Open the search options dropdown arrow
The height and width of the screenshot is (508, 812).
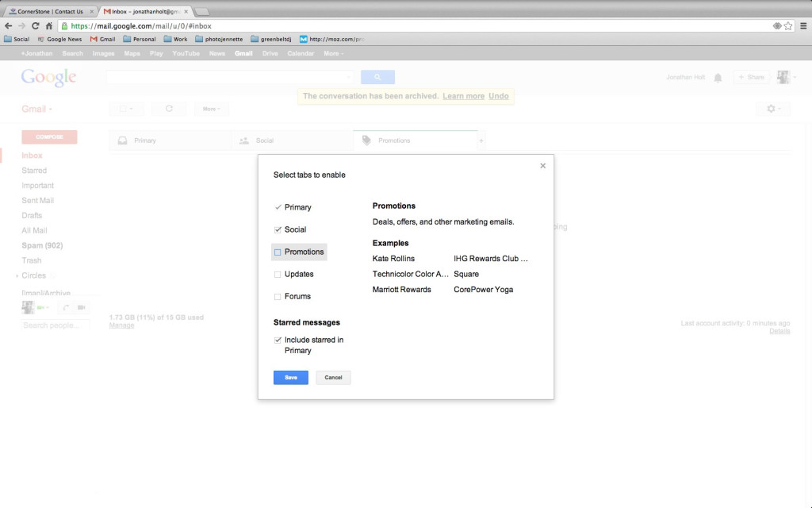pyautogui.click(x=350, y=77)
